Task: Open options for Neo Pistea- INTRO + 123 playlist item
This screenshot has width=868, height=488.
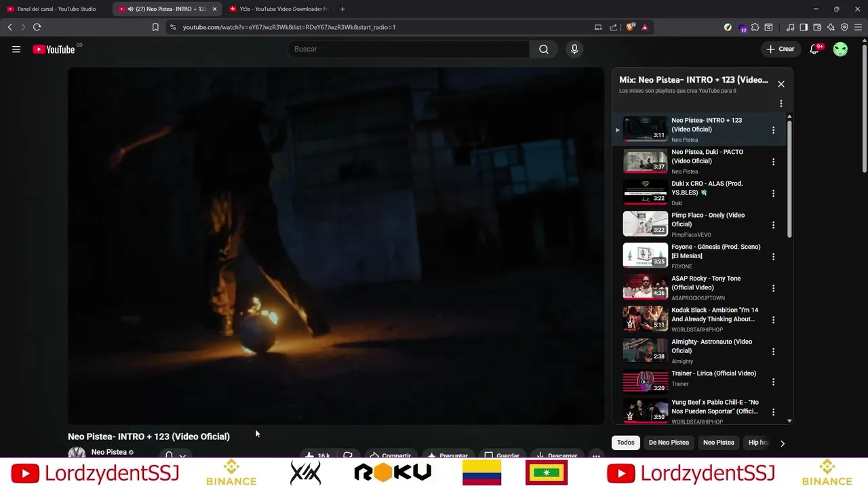Action: [773, 130]
